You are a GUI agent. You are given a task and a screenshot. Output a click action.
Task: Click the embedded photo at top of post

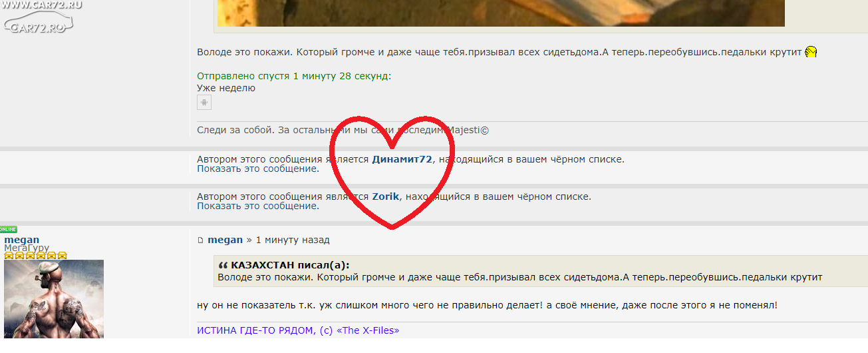tap(501, 13)
